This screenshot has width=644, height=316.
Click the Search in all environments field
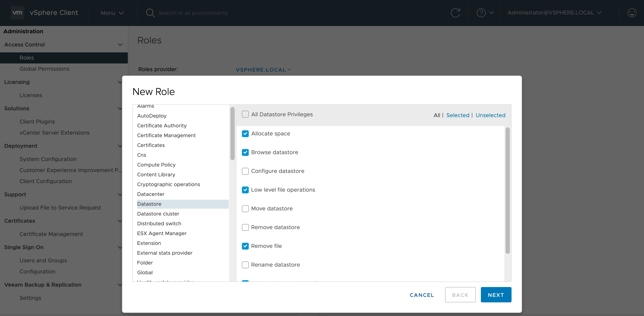coord(193,13)
